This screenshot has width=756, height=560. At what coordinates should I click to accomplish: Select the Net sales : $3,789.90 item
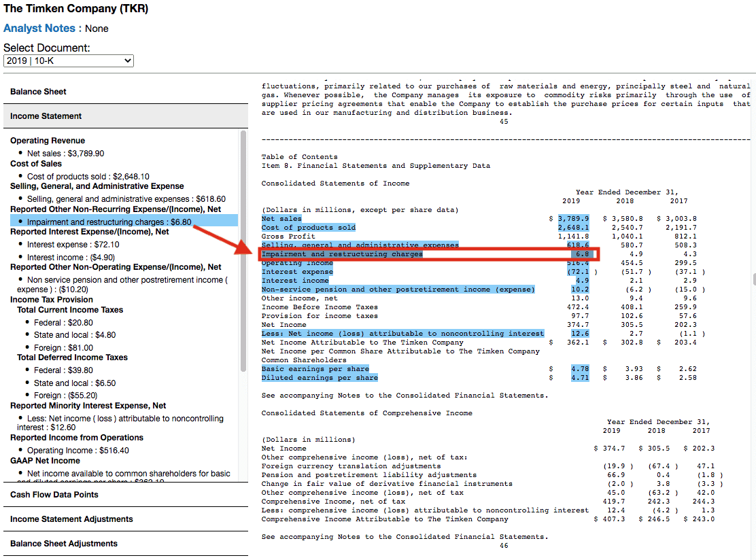[65, 154]
